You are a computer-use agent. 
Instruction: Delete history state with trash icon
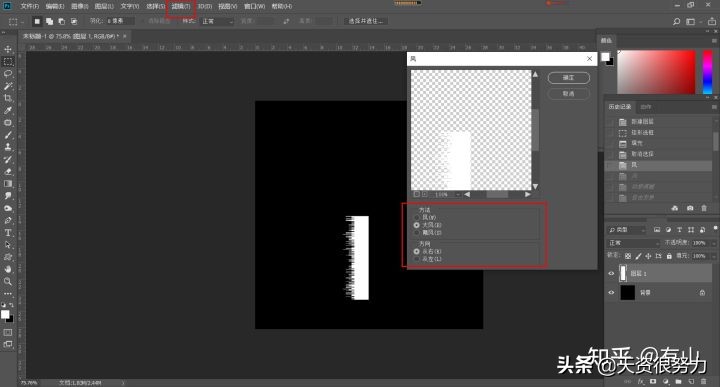point(704,208)
